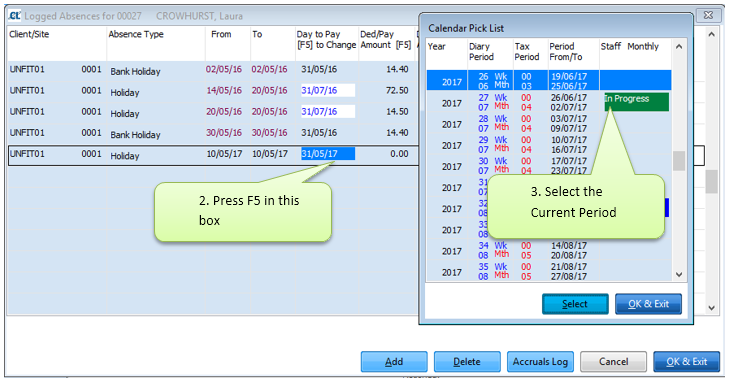This screenshot has height=381, width=729.
Task: Click the Logged Absences scroll down arrow
Action: point(711,307)
